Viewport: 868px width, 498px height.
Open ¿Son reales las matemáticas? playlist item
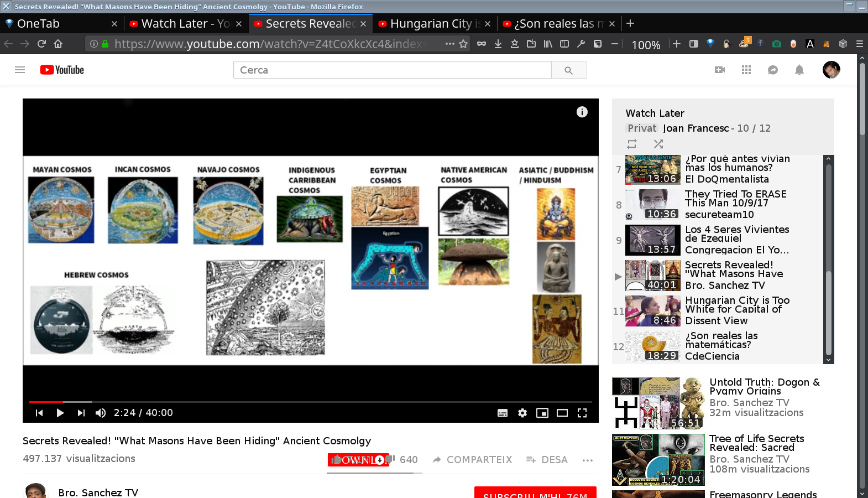pos(717,346)
